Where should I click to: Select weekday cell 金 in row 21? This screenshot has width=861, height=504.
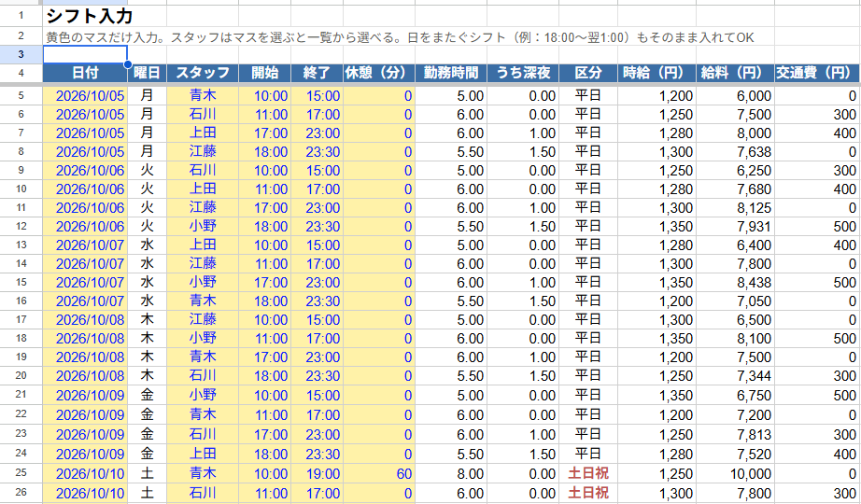[148, 395]
